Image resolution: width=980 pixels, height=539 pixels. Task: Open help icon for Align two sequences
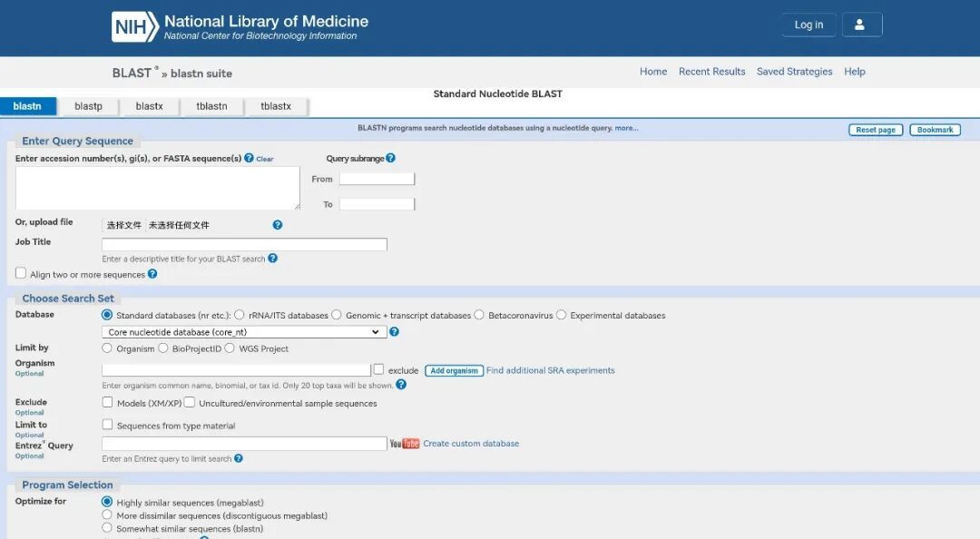click(x=152, y=274)
